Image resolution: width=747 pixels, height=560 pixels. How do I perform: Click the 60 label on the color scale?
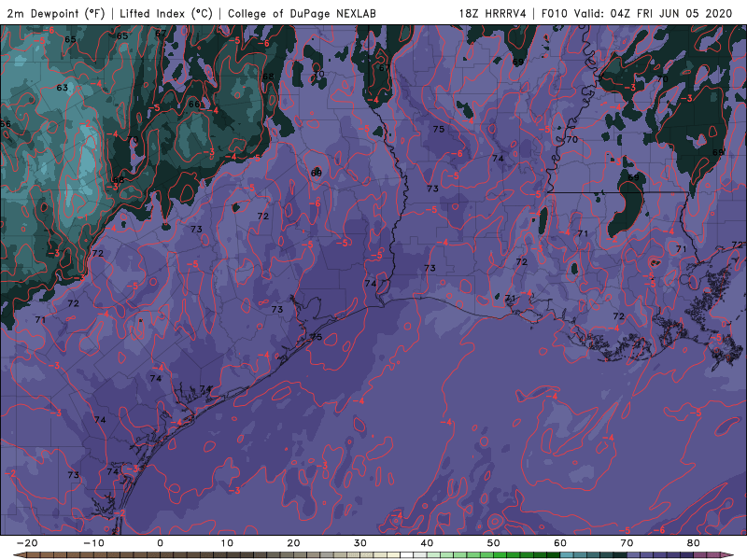pos(560,543)
